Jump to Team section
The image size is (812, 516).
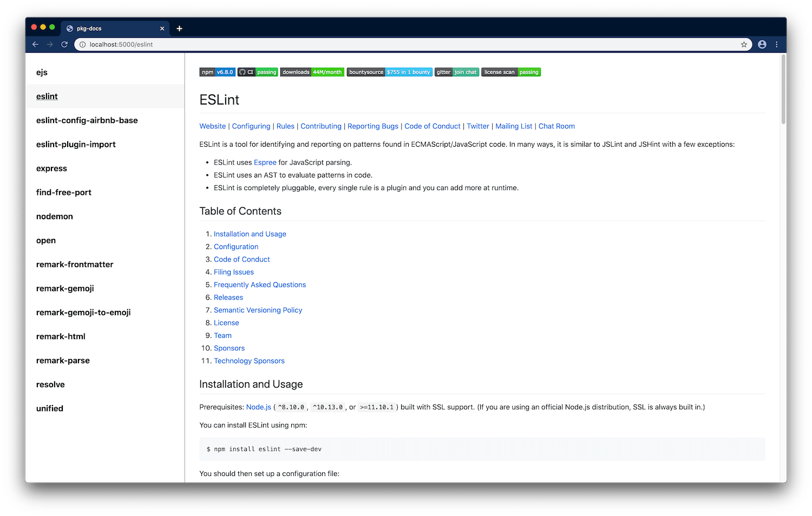point(222,336)
